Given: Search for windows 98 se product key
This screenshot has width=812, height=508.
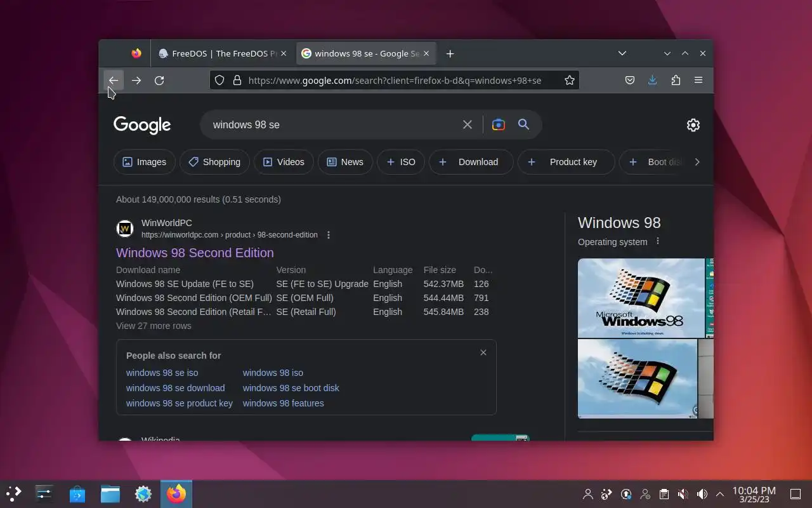Looking at the screenshot, I should coord(180,403).
